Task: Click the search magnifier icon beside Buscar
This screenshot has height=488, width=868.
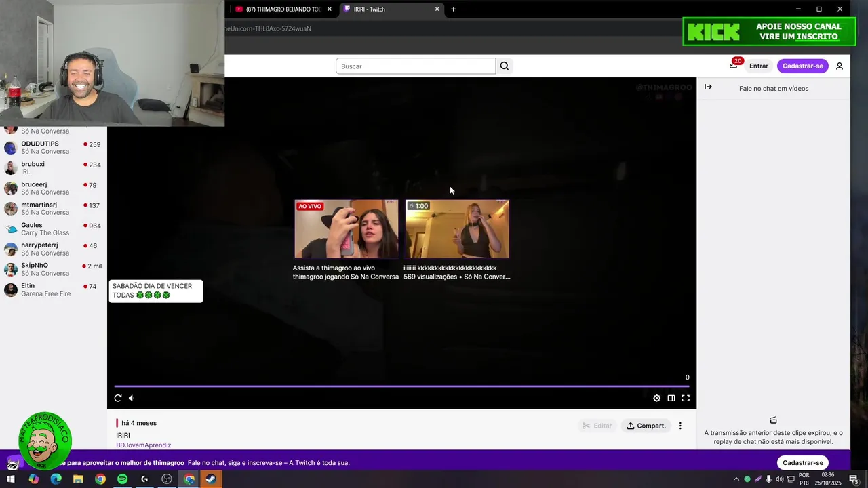Action: point(505,66)
